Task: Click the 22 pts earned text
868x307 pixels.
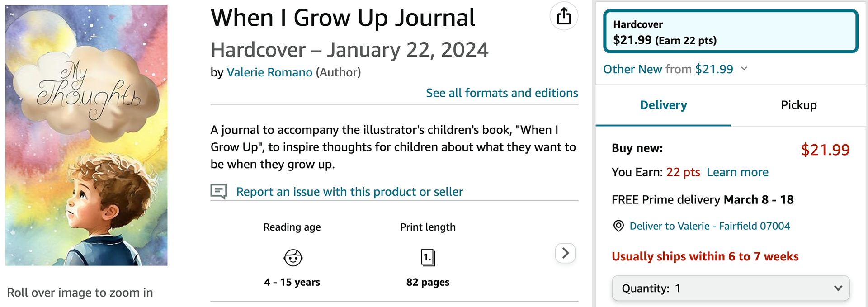Action: click(x=683, y=172)
